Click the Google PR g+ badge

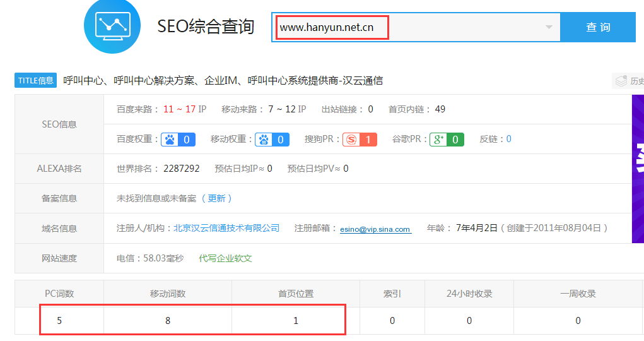[447, 140]
